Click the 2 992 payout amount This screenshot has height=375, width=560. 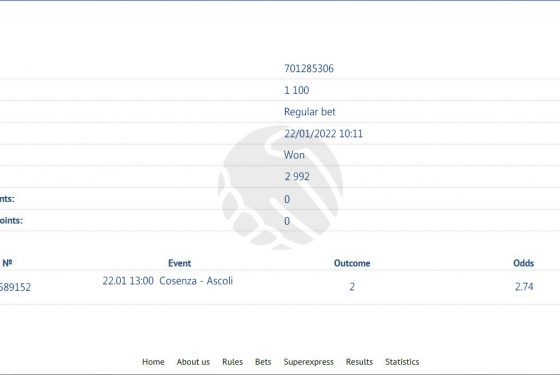click(x=297, y=176)
